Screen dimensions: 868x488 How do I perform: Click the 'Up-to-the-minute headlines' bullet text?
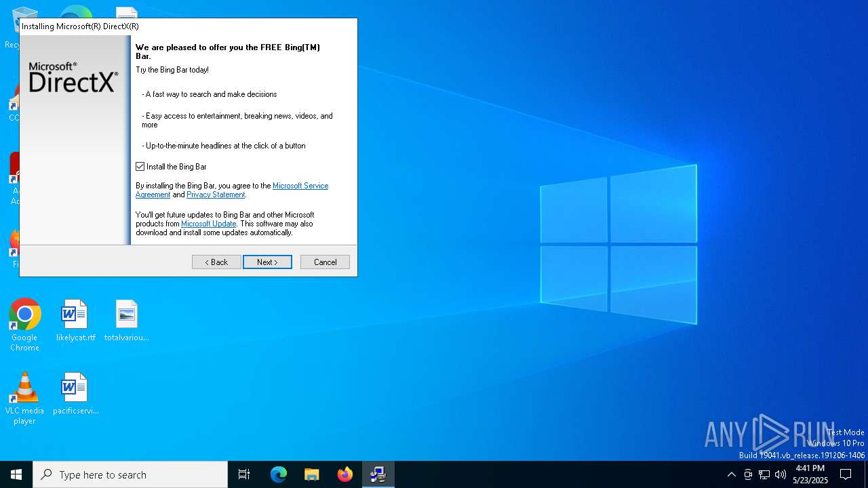(224, 146)
